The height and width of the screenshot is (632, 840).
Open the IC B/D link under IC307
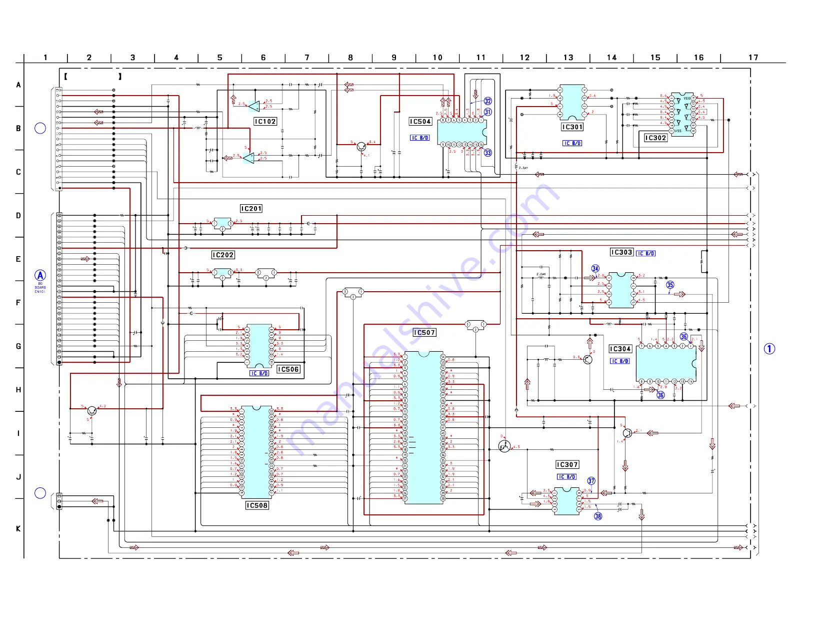point(567,477)
